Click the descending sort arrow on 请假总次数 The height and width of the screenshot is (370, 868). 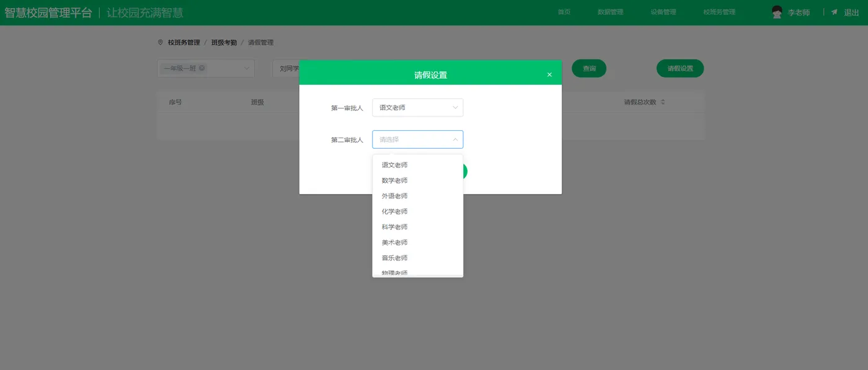click(x=662, y=104)
